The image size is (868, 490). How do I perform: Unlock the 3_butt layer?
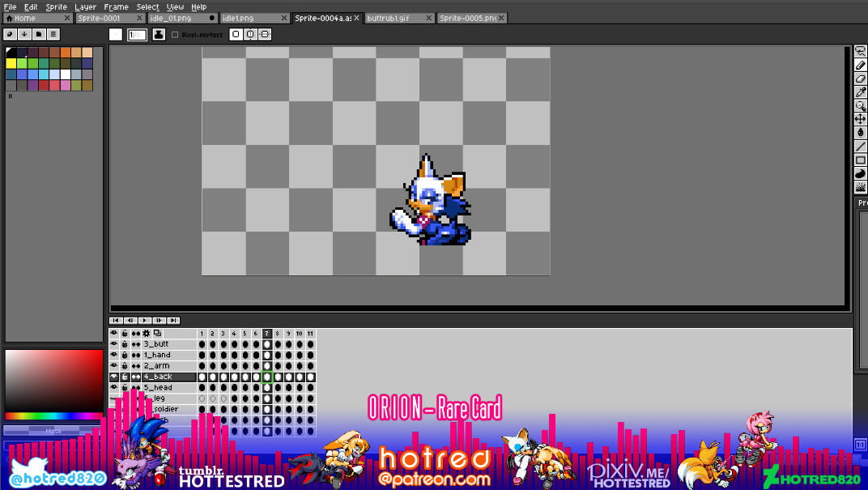pyautogui.click(x=125, y=344)
